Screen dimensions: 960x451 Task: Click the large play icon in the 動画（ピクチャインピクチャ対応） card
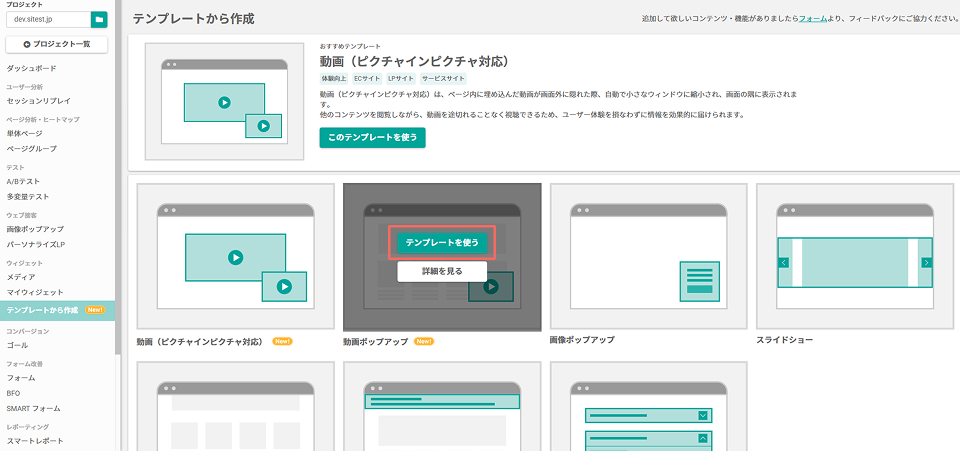(235, 258)
